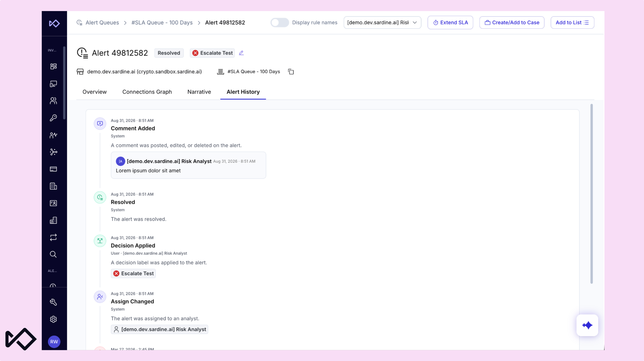Click the comment author avatar

pos(120,161)
